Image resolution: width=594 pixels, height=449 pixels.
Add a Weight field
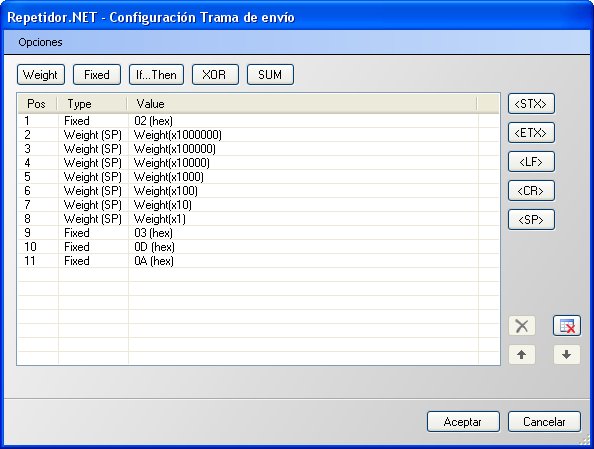point(41,75)
